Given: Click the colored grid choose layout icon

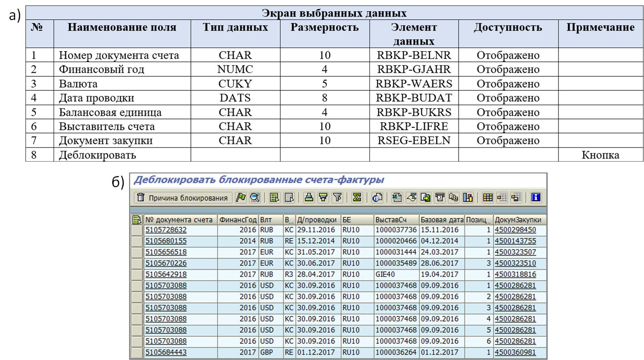Looking at the screenshot, I should point(487,197).
